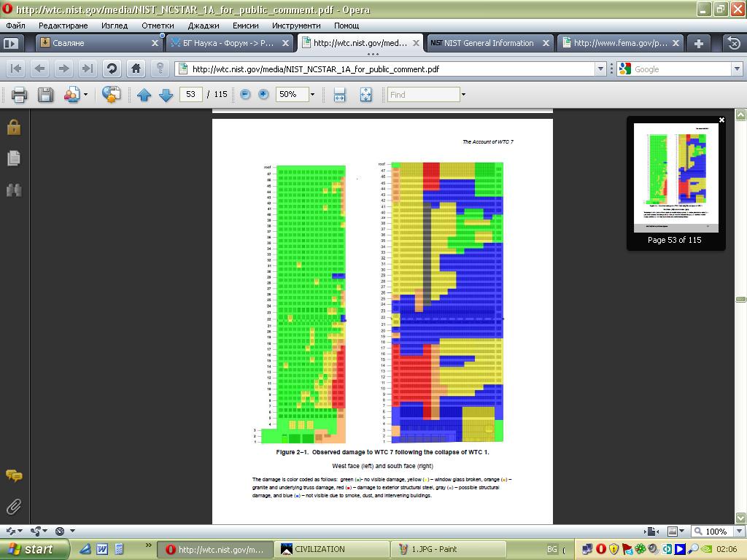
Task: Switch to the БГ Наука - Форум tab
Action: 230,43
